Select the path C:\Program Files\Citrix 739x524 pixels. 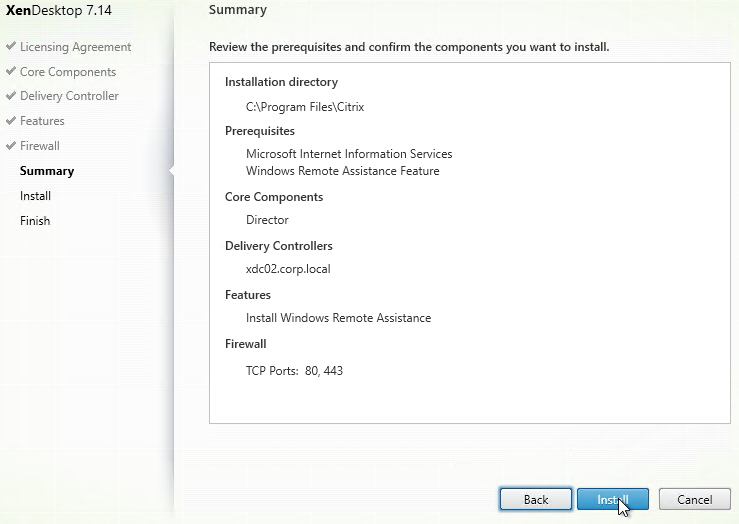pos(305,107)
